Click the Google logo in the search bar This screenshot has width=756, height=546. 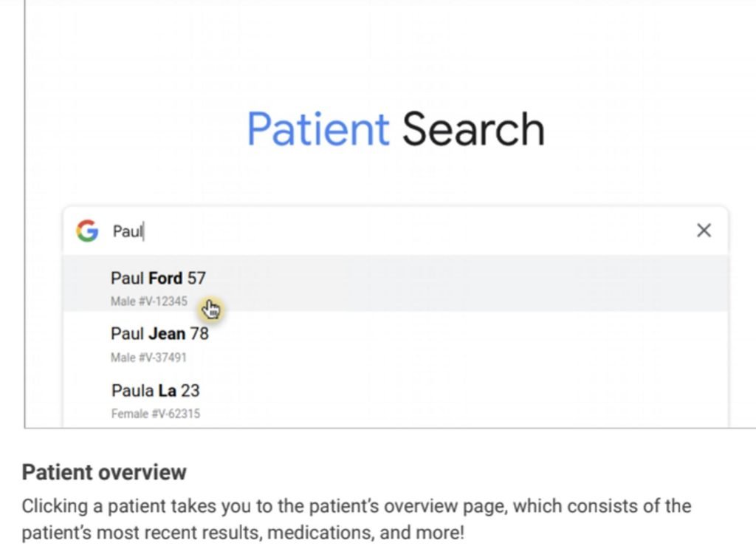coord(87,231)
